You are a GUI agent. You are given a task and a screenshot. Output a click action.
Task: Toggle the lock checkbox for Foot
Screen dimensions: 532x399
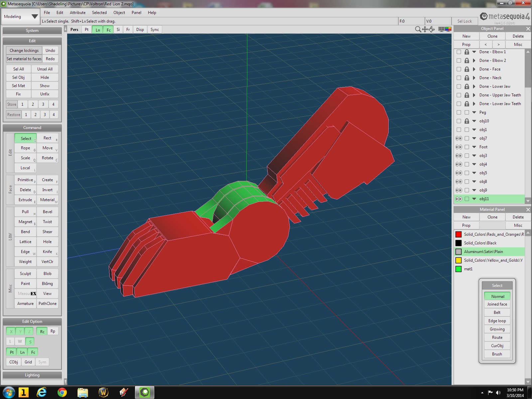click(467, 147)
